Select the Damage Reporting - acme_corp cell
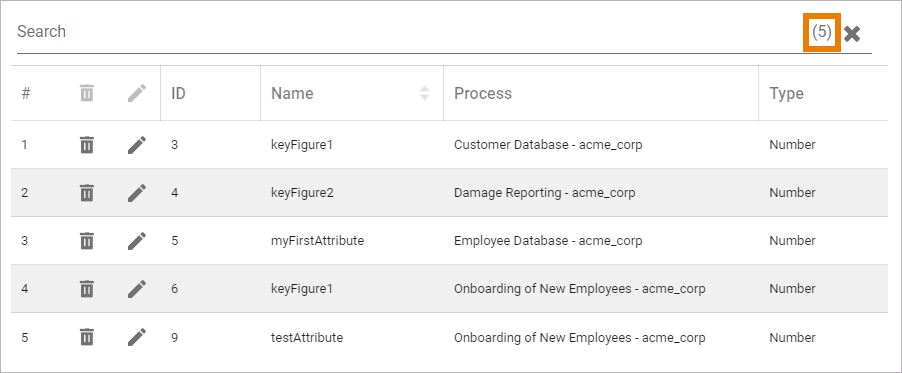Image resolution: width=902 pixels, height=373 pixels. [544, 193]
